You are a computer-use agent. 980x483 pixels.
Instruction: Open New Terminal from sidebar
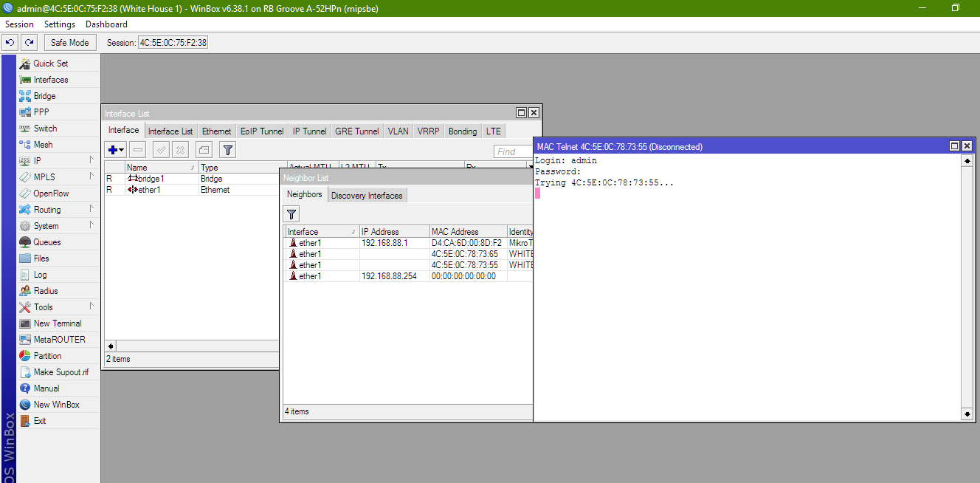click(58, 323)
